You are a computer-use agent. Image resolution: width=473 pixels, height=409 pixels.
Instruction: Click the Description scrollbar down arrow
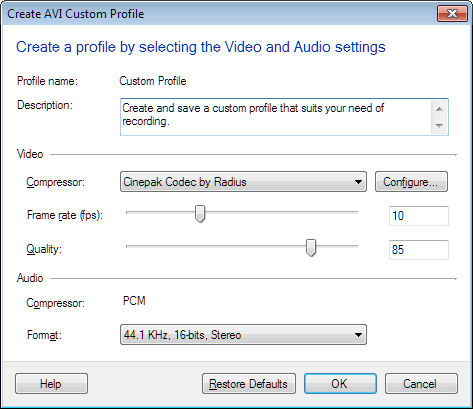[439, 126]
